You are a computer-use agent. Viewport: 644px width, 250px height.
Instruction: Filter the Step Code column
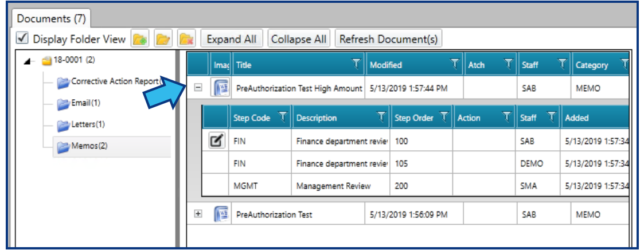pyautogui.click(x=283, y=118)
